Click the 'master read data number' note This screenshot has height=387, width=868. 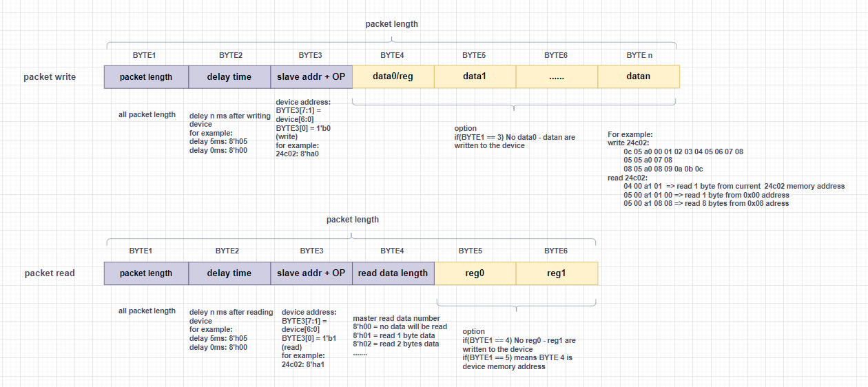point(396,318)
